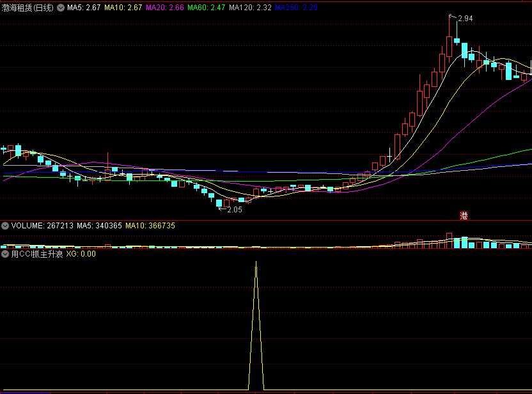Click the 2.05 low price annotation
The height and width of the screenshot is (394, 532).
pos(235,210)
